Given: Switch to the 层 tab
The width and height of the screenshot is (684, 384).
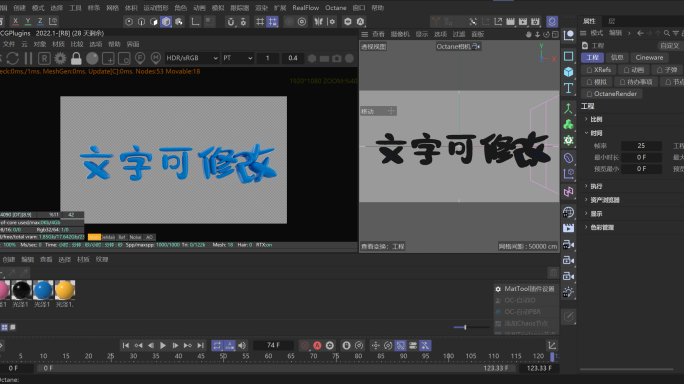Looking at the screenshot, I should click(612, 21).
